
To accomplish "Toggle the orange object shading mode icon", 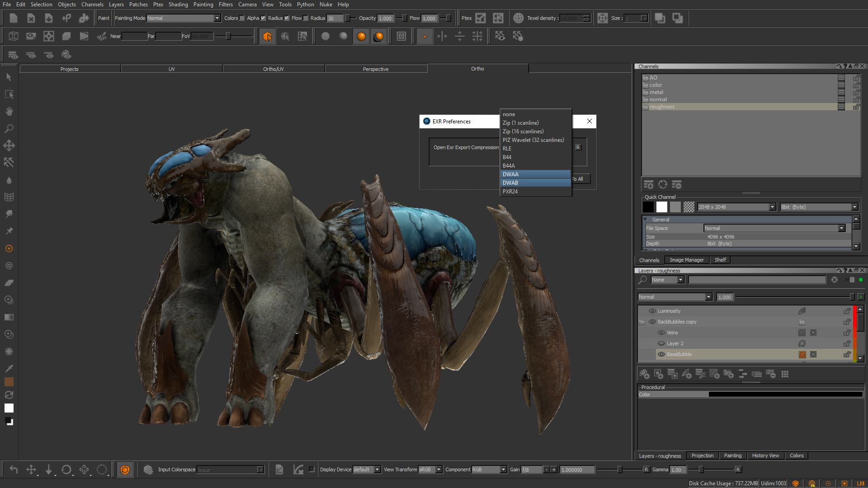I will (x=267, y=36).
